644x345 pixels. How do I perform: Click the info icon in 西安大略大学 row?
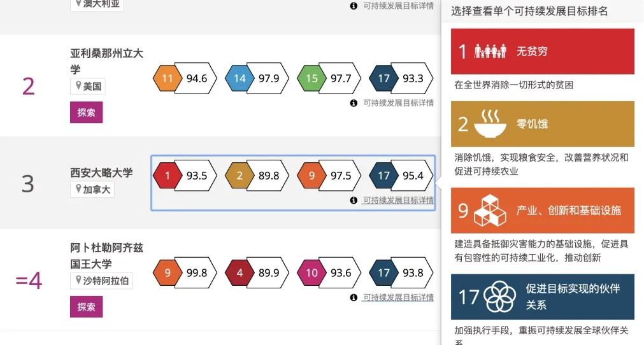pos(354,201)
